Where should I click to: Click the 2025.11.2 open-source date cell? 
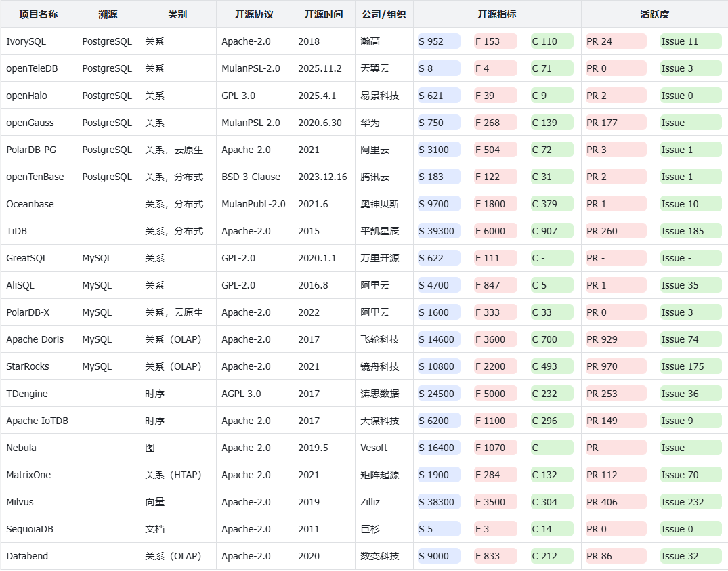coord(324,68)
